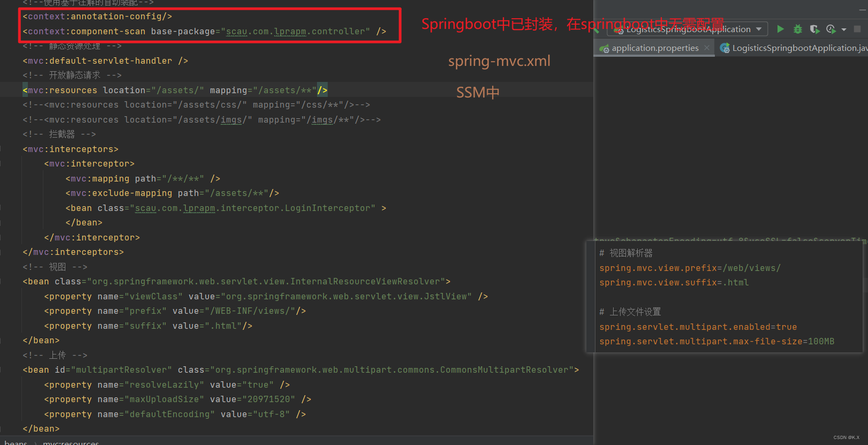This screenshot has height=445, width=868.
Task: Click the class icon on LogisticsSpringbootApplication.java tab
Action: [725, 49]
